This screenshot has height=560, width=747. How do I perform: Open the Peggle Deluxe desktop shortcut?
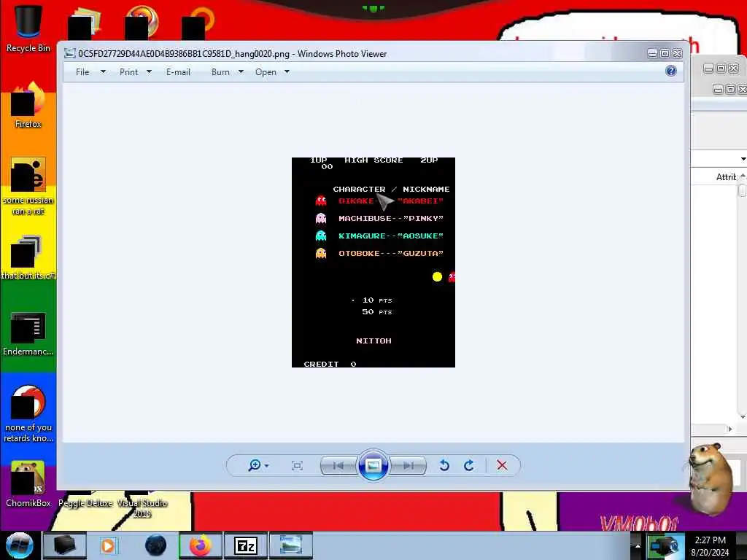86,503
